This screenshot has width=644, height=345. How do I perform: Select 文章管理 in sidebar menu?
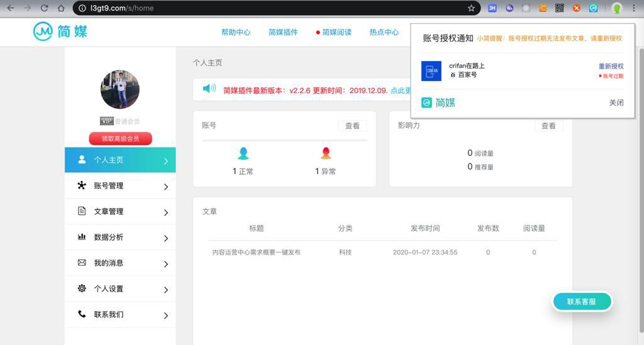click(120, 212)
